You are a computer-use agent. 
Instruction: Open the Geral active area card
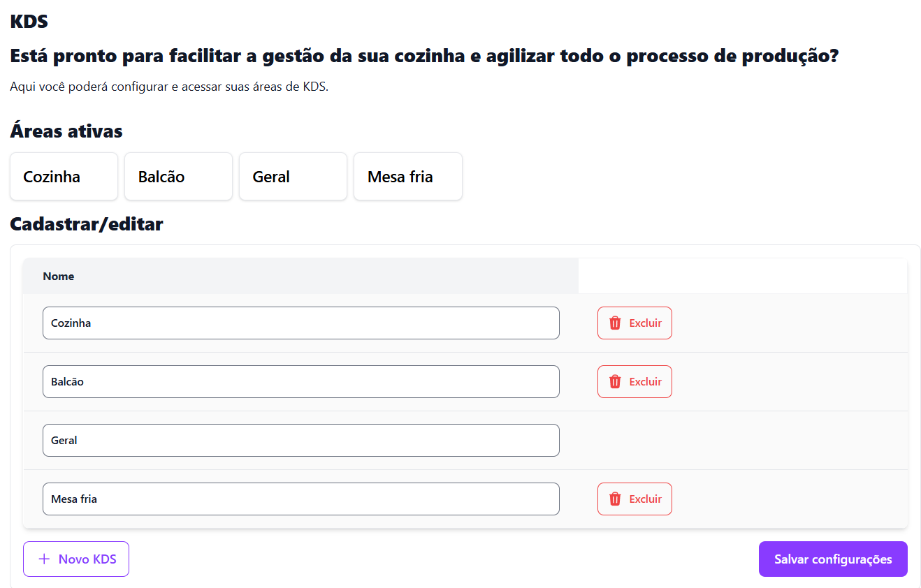point(293,177)
